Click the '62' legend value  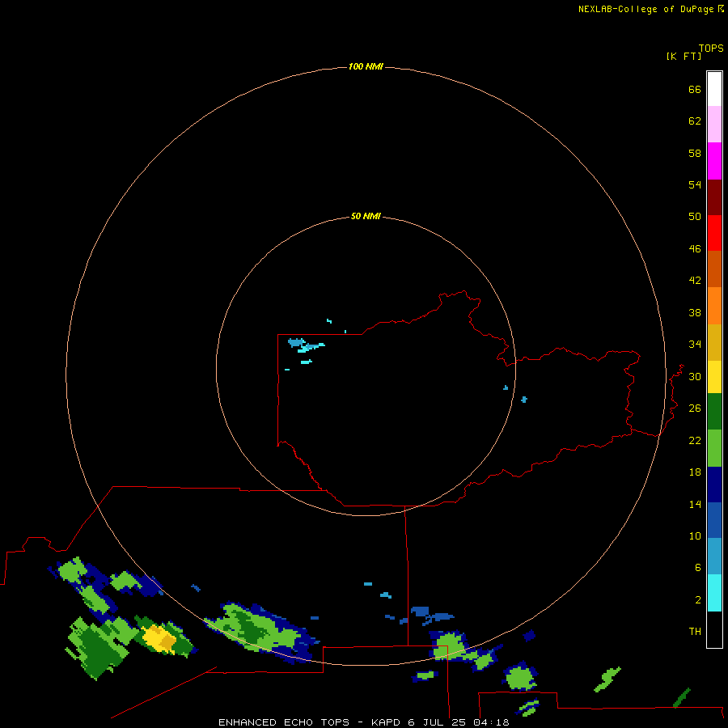point(695,121)
